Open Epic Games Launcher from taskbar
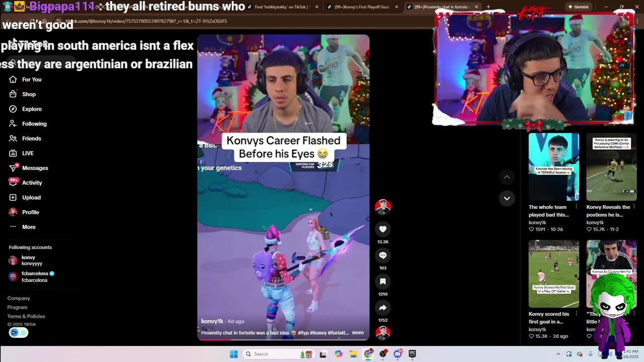The image size is (644, 362). click(412, 354)
